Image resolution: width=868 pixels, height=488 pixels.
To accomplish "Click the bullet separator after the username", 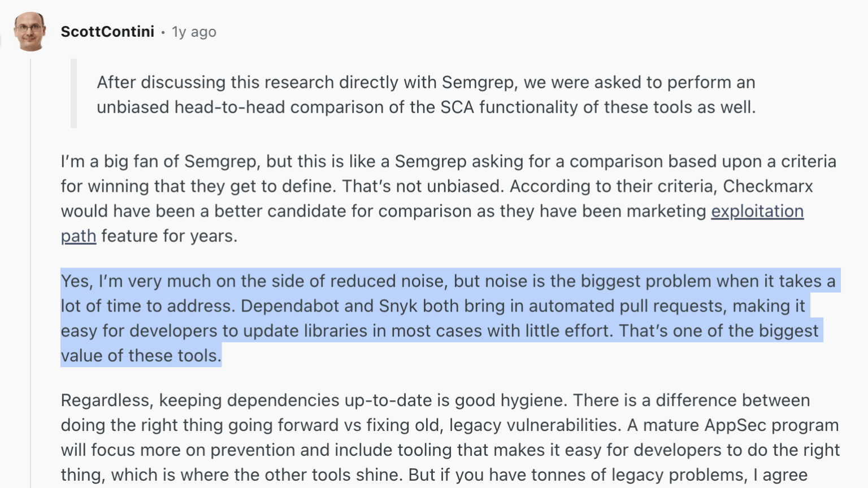I will tap(162, 33).
